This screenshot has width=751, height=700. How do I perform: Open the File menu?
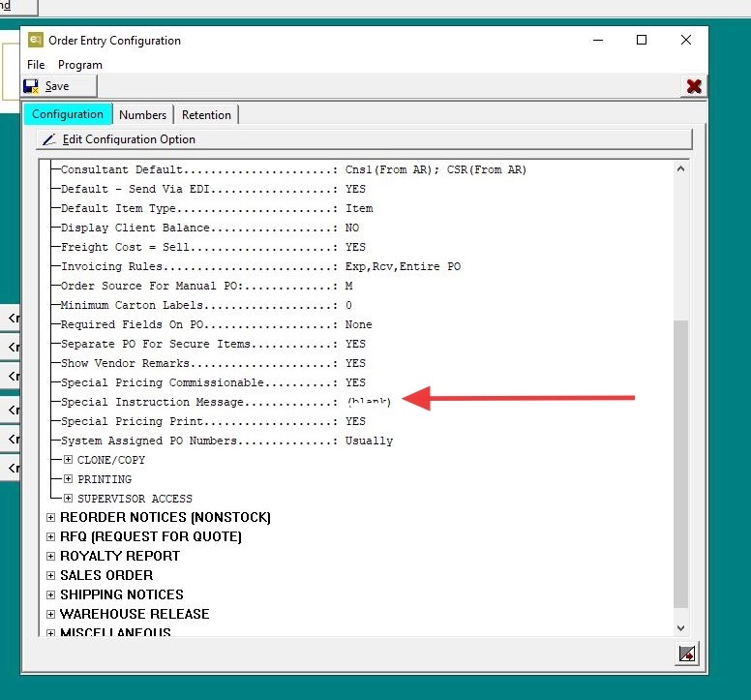36,65
